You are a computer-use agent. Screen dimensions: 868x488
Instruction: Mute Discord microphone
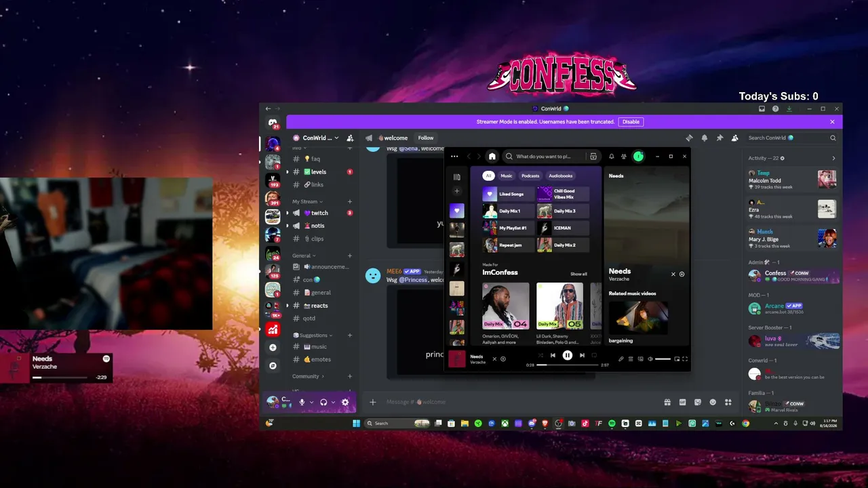tap(302, 402)
